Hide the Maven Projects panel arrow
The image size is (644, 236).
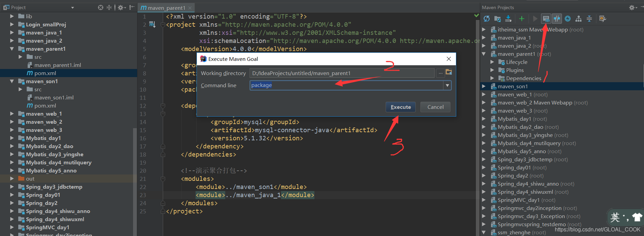(642, 7)
